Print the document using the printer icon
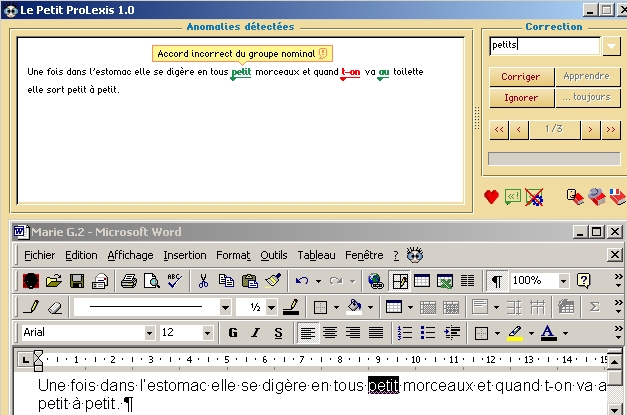 coord(129,281)
